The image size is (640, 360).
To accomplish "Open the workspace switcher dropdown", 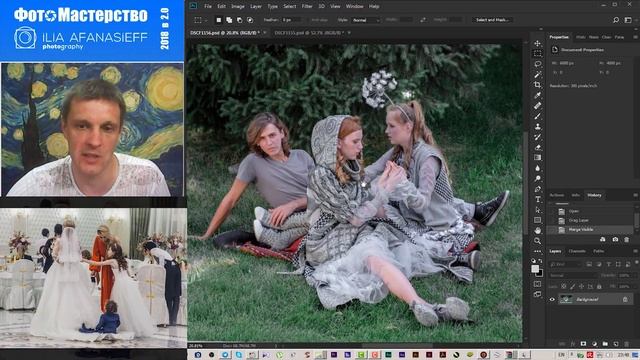I will (x=628, y=20).
